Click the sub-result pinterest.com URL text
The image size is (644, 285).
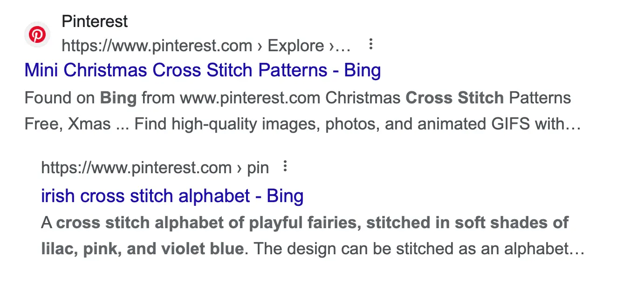136,168
